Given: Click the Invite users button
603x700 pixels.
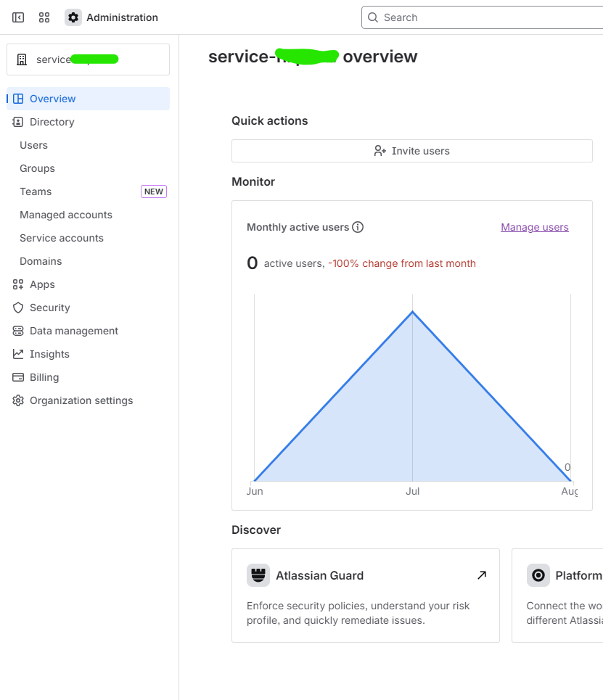Looking at the screenshot, I should (x=411, y=151).
